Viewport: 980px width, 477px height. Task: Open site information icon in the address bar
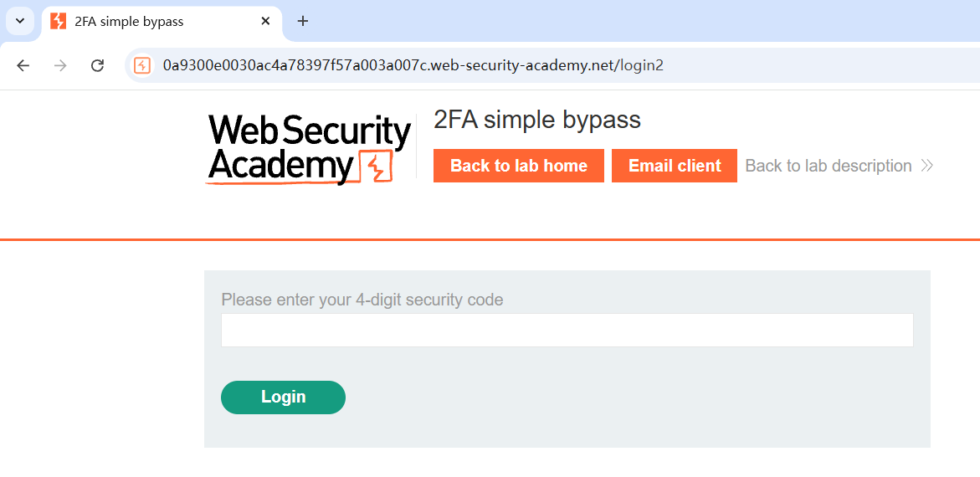pyautogui.click(x=142, y=65)
